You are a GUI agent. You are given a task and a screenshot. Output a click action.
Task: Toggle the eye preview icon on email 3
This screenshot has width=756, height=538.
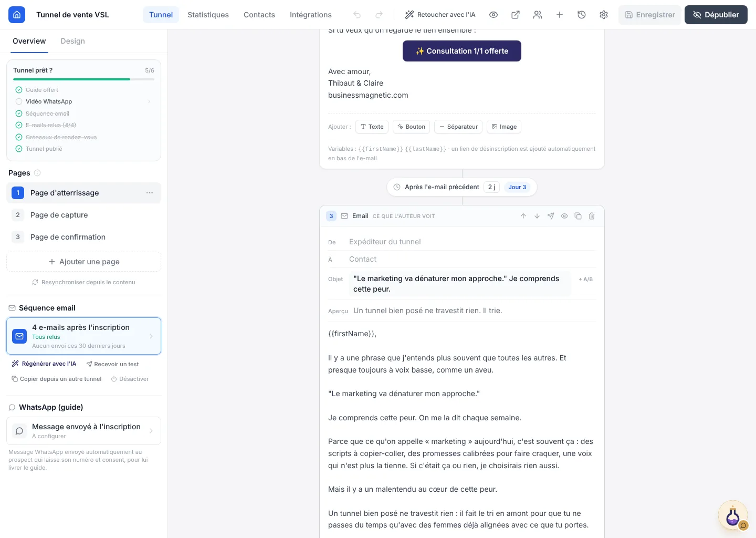tap(564, 216)
